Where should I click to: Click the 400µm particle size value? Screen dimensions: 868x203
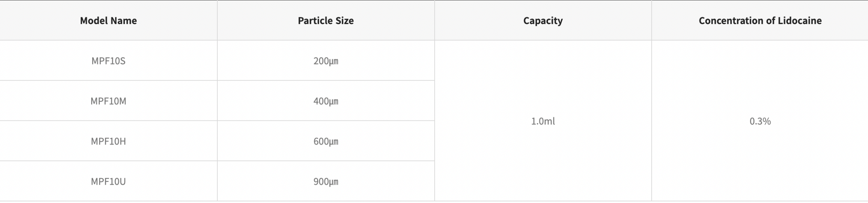[325, 101]
